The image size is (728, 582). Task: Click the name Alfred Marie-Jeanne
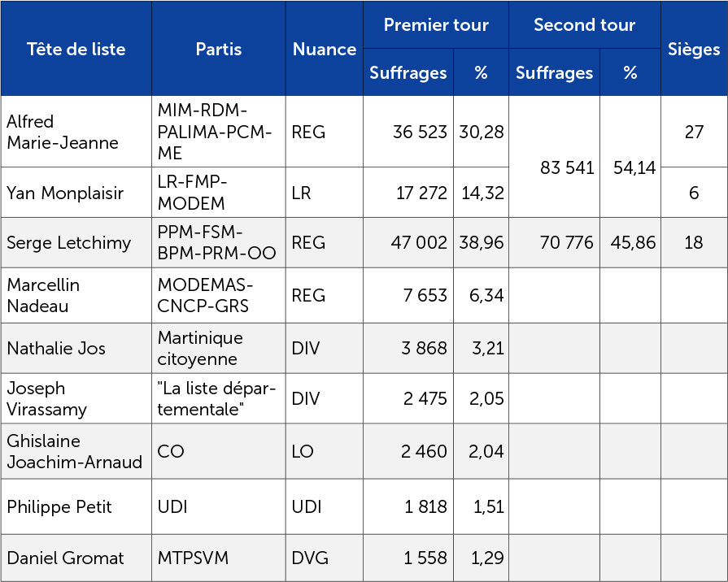pyautogui.click(x=63, y=132)
